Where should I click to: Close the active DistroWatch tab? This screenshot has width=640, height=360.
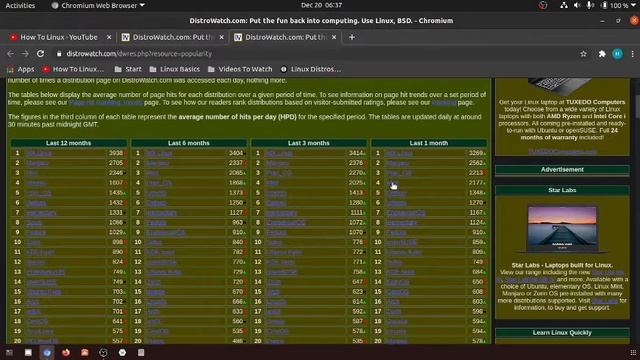334,37
